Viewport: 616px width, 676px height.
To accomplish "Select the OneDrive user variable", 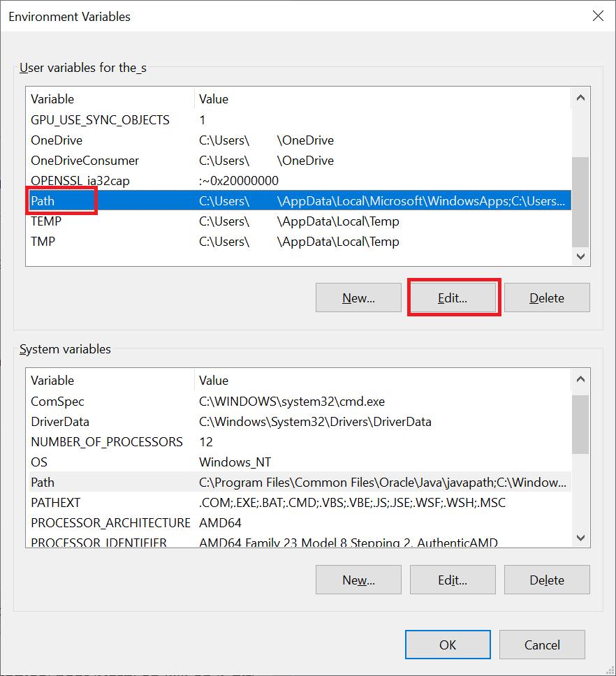I will 300,140.
